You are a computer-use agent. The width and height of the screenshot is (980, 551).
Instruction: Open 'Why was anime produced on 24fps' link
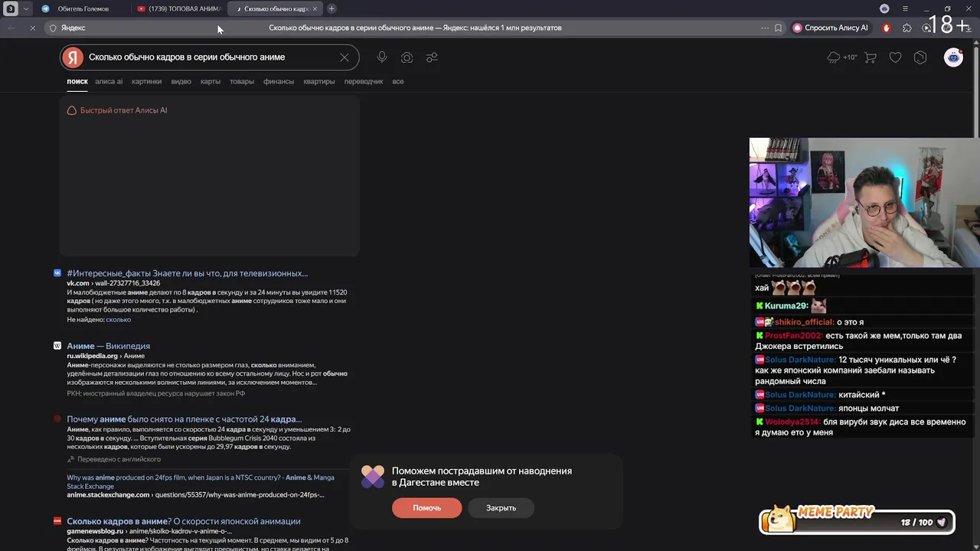(201, 481)
